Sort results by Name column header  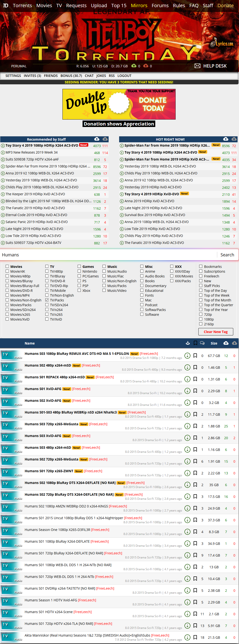coord(29,343)
